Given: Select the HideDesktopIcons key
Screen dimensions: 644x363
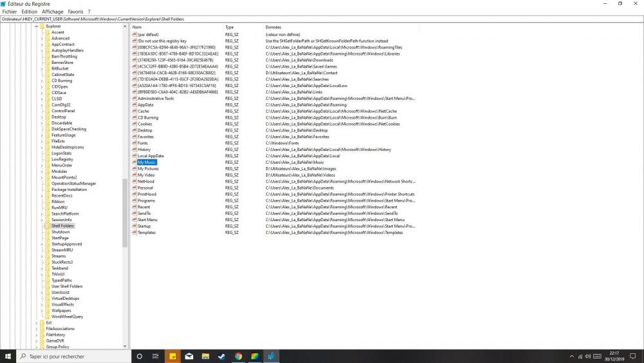Looking at the screenshot, I should [68, 147].
